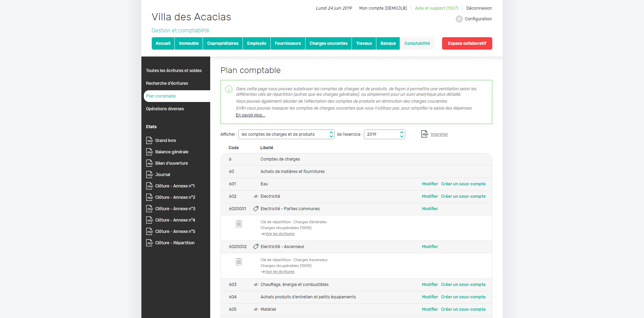Toggle hidden eye icon for 605 Matériel
The height and width of the screenshot is (318, 644).
(256, 309)
